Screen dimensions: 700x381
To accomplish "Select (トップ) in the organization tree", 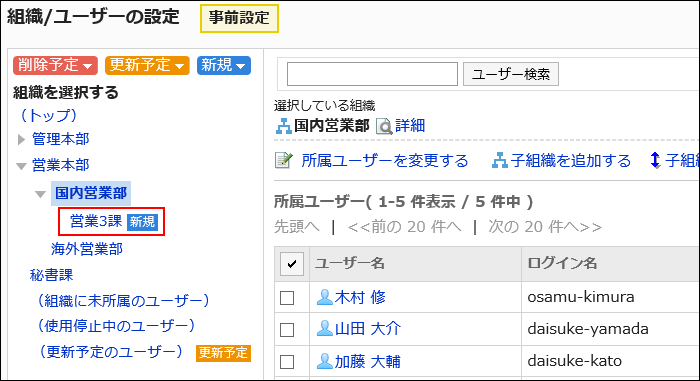I will click(49, 115).
